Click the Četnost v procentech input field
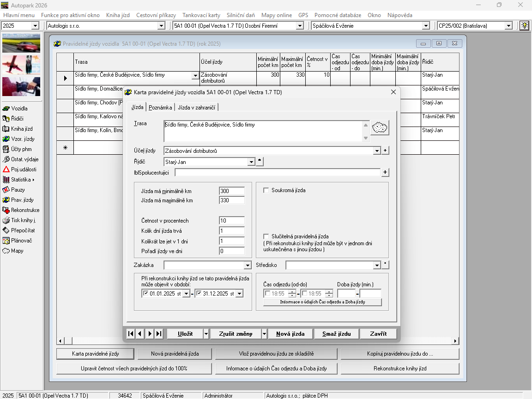532x399 pixels. 232,221
